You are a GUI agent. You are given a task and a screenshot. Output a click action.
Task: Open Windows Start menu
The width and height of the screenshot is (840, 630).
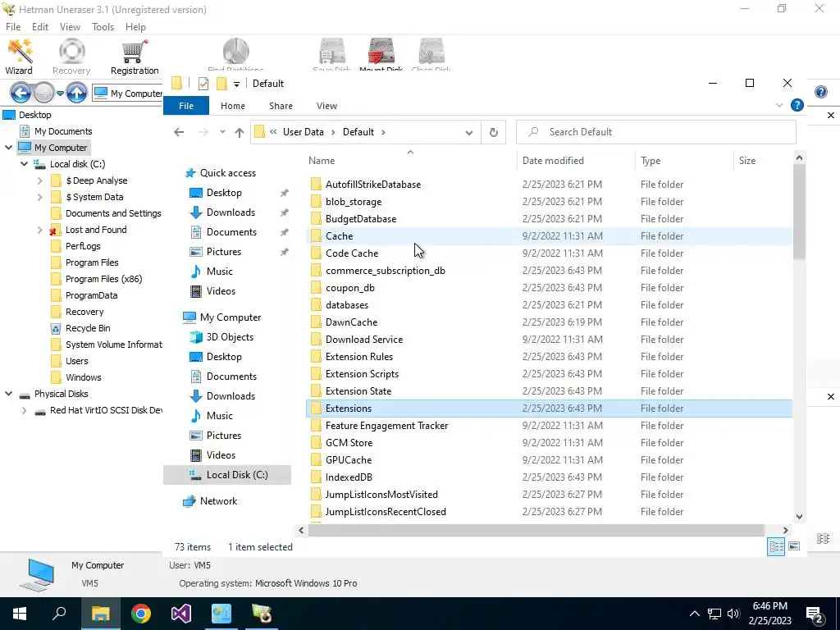(20, 614)
